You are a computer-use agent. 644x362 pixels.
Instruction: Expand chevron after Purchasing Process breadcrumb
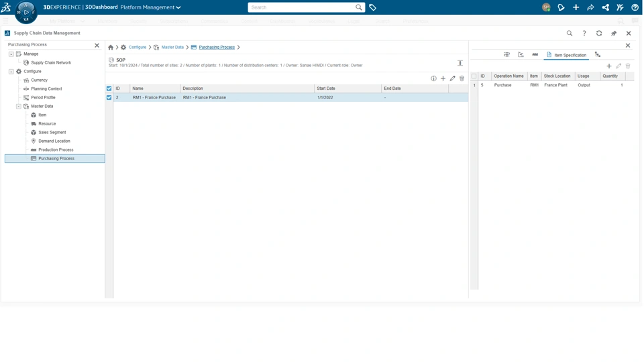point(238,47)
